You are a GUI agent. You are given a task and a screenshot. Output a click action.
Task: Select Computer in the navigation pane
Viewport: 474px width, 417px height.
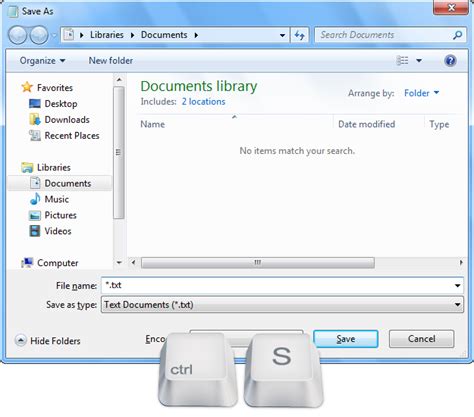(x=58, y=263)
